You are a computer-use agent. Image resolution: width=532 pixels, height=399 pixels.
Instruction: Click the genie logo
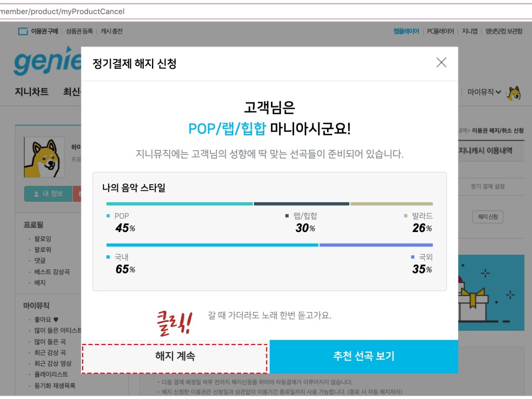tap(47, 61)
